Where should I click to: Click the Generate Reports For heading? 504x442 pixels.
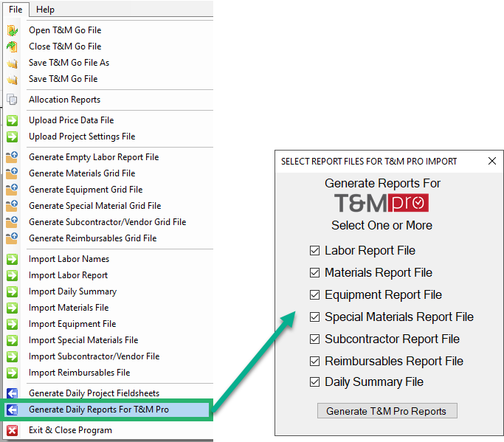tap(382, 183)
